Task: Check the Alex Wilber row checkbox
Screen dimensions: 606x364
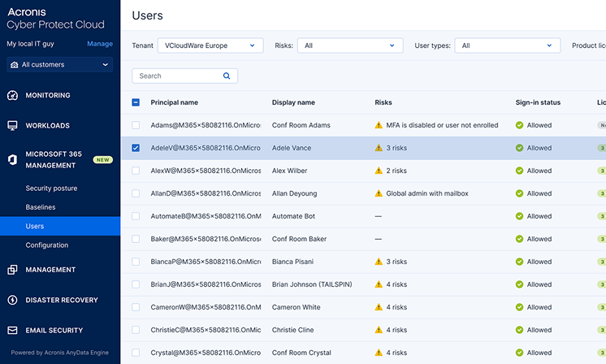Action: tap(136, 171)
